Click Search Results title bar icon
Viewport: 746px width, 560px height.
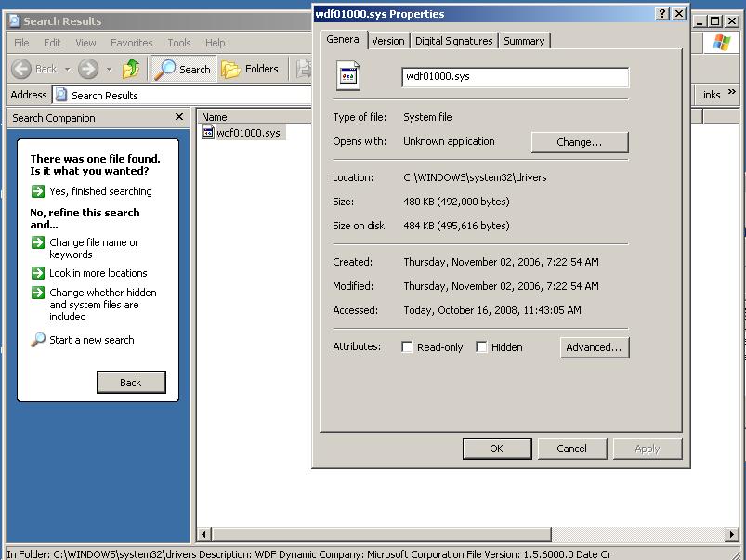[x=15, y=21]
